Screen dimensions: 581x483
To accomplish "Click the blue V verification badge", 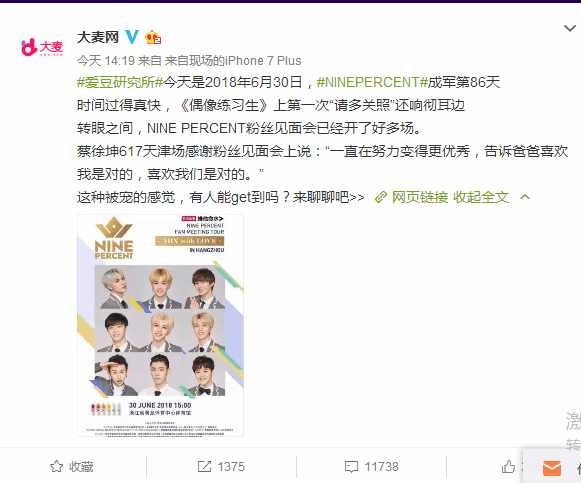I will 132,37.
